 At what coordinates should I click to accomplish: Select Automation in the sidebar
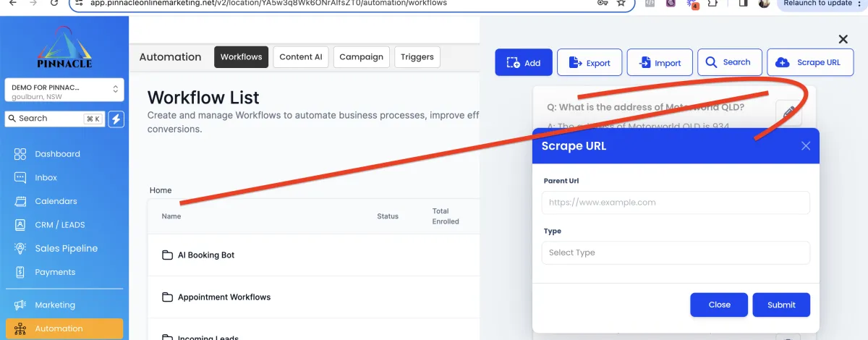coord(64,328)
